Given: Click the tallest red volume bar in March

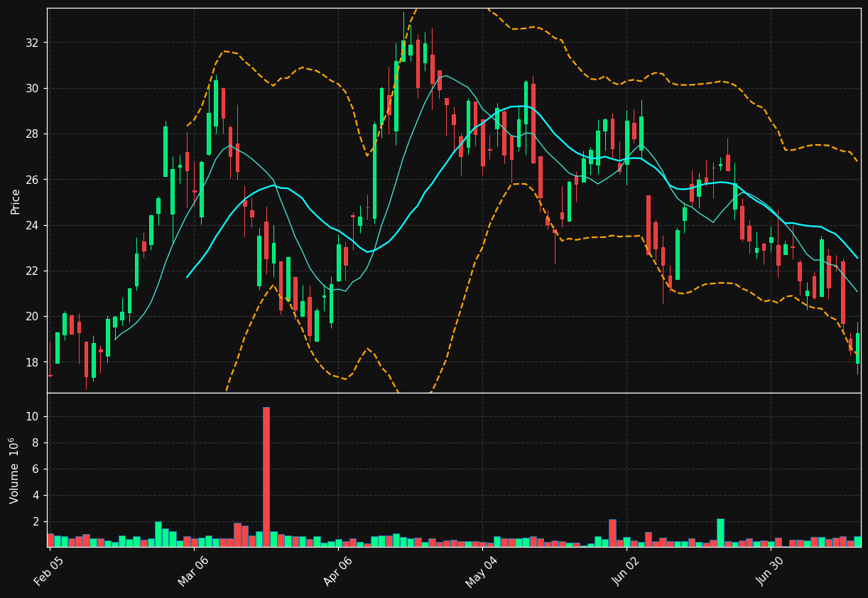Looking at the screenshot, I should (x=266, y=477).
